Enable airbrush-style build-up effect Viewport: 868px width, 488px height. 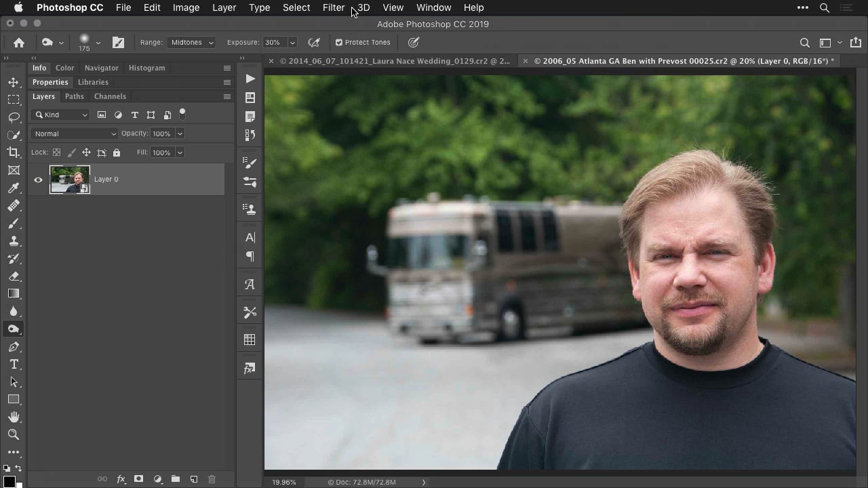(x=314, y=42)
